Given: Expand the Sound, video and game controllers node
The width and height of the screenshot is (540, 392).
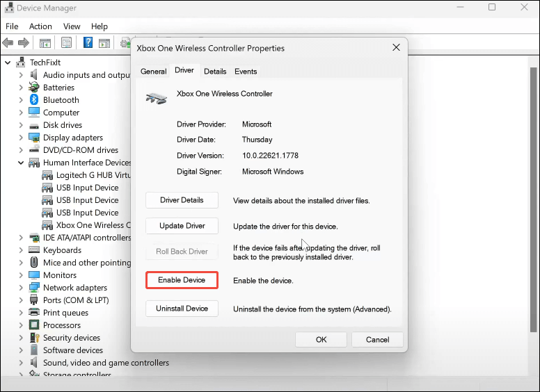Looking at the screenshot, I should (21, 362).
